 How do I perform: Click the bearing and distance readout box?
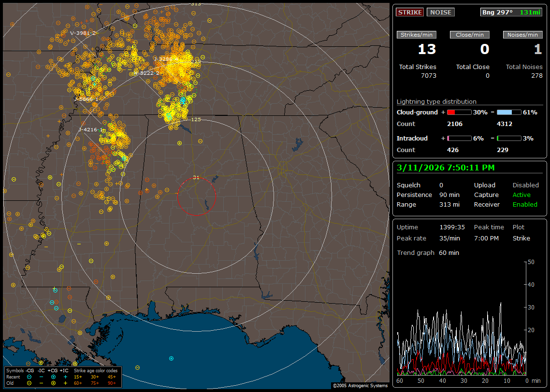point(511,12)
